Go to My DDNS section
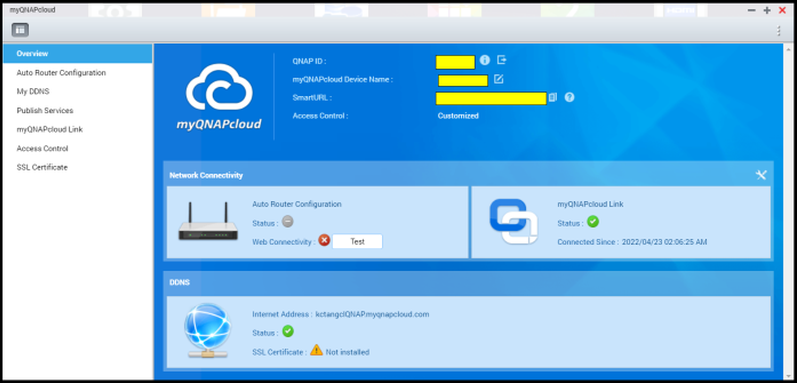The width and height of the screenshot is (797, 383). (33, 91)
